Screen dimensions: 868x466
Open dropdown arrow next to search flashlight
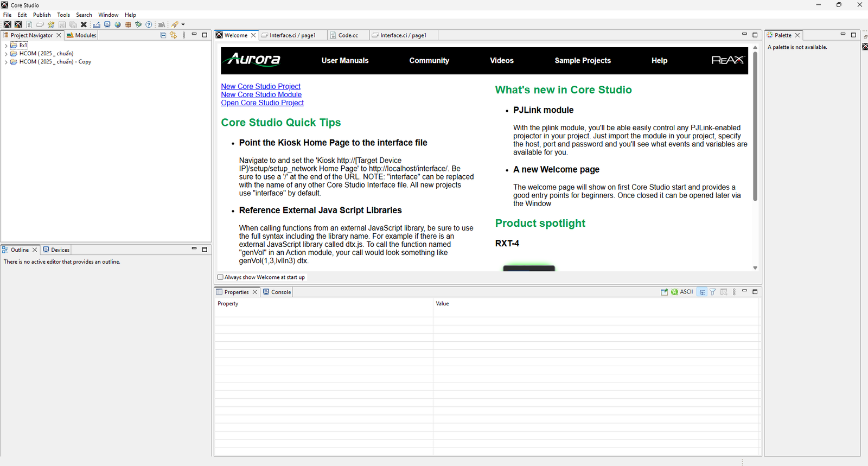point(183,24)
